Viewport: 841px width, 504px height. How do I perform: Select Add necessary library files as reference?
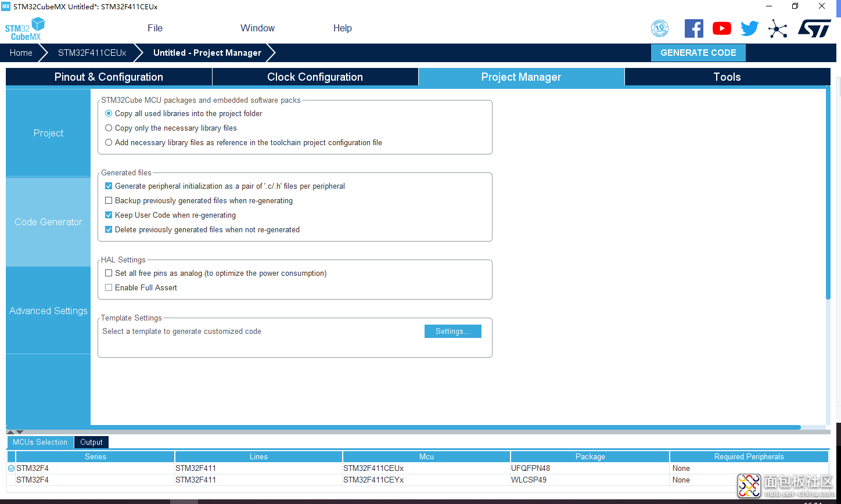click(x=109, y=142)
